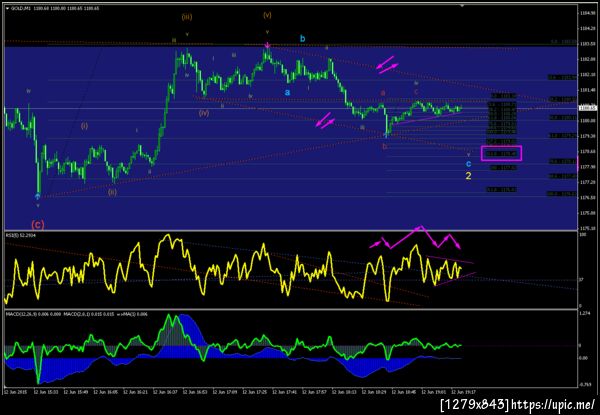Screen dimensions: 600x415
Task: Click the GOLD,M1 chart title triangle
Action: click(x=8, y=8)
